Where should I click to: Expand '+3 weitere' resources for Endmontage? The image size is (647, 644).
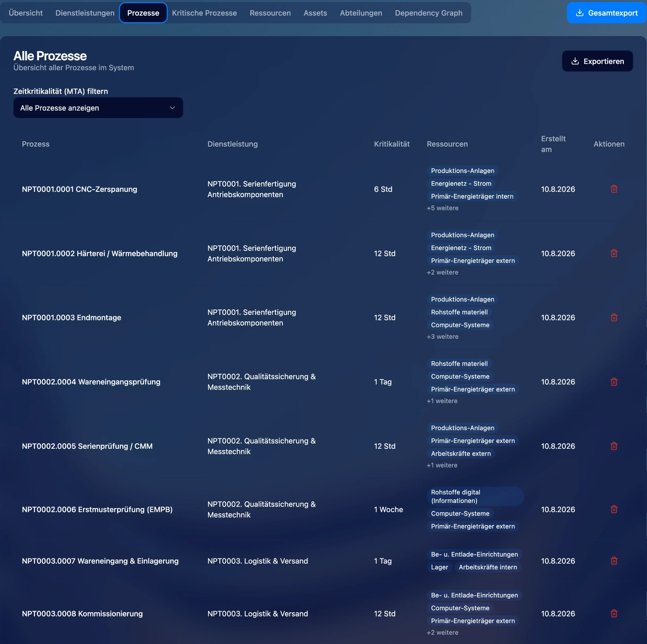[442, 337]
